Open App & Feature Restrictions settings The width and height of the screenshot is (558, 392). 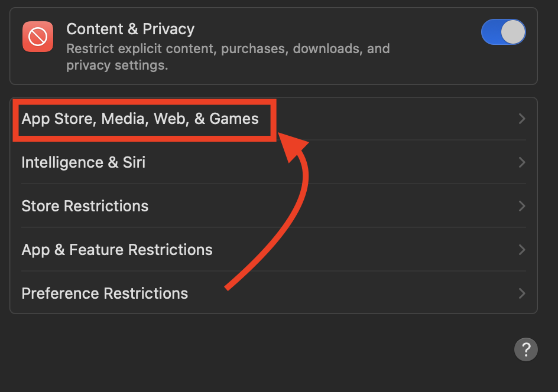[273, 250]
